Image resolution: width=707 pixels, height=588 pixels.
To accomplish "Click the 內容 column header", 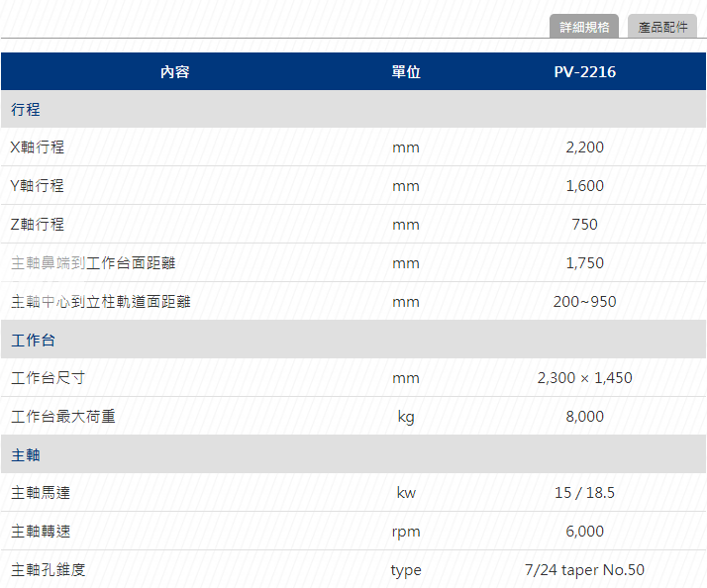I will click(175, 72).
